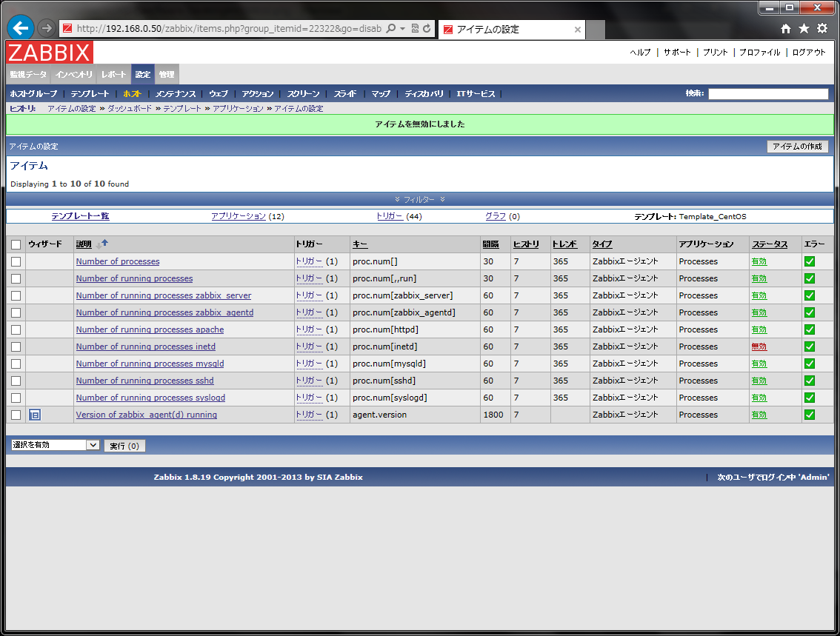Viewport: 840px width, 636px height.
Task: Open the トリガー (44) link
Action: point(390,216)
